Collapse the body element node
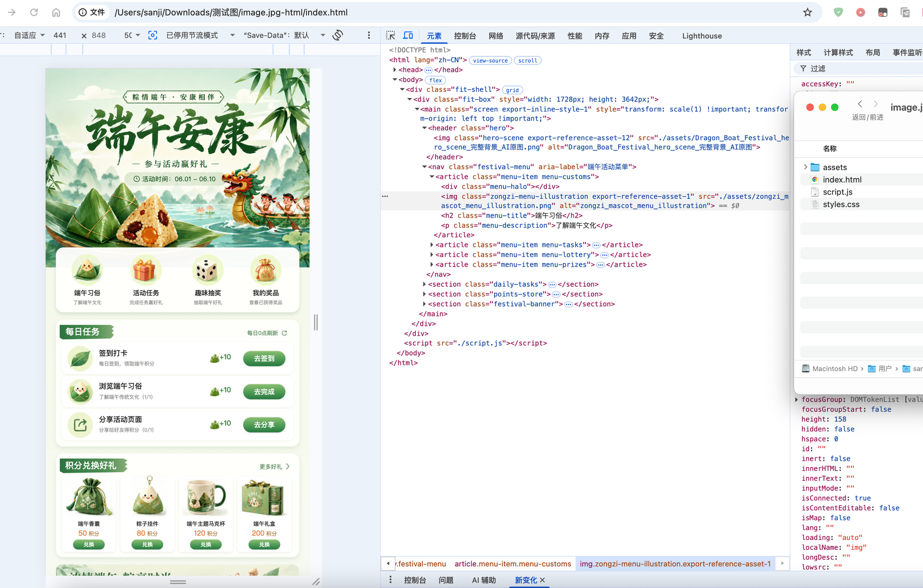The image size is (923, 588). 395,80
